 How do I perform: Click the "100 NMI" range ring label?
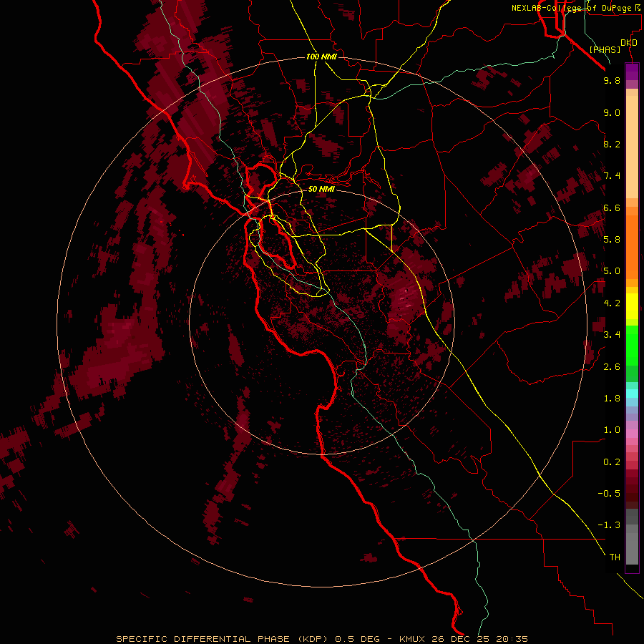point(321,57)
